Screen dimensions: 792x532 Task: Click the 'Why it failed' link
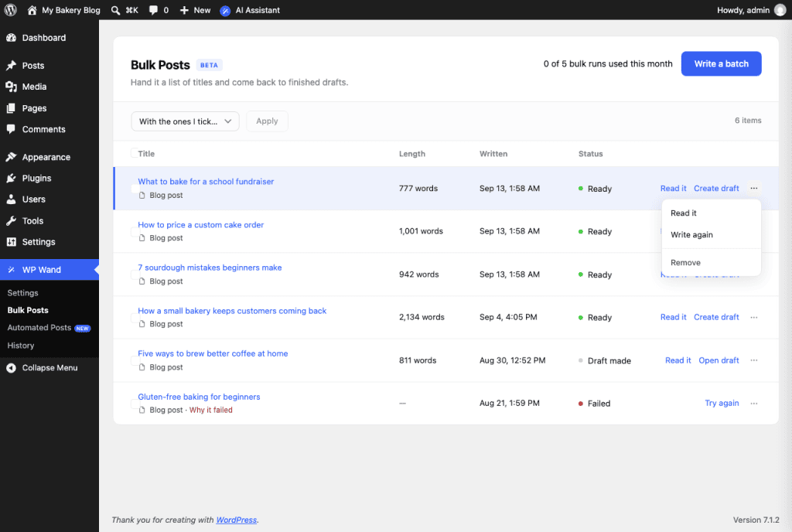coord(210,410)
